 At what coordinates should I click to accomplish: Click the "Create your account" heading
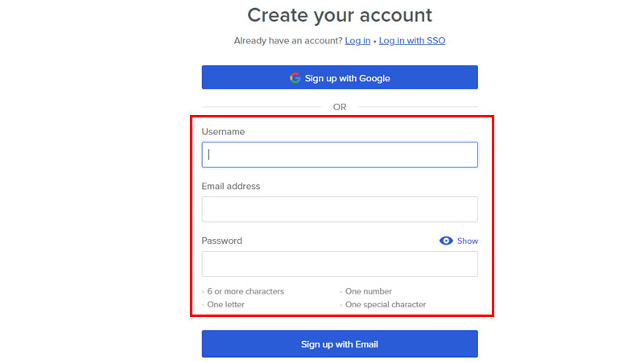(340, 14)
